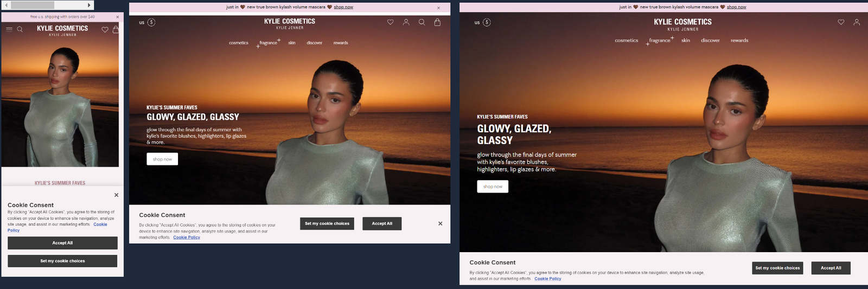Screen dimensions: 868x289
Task: Click hero shop now button in middle view
Action: click(162, 159)
